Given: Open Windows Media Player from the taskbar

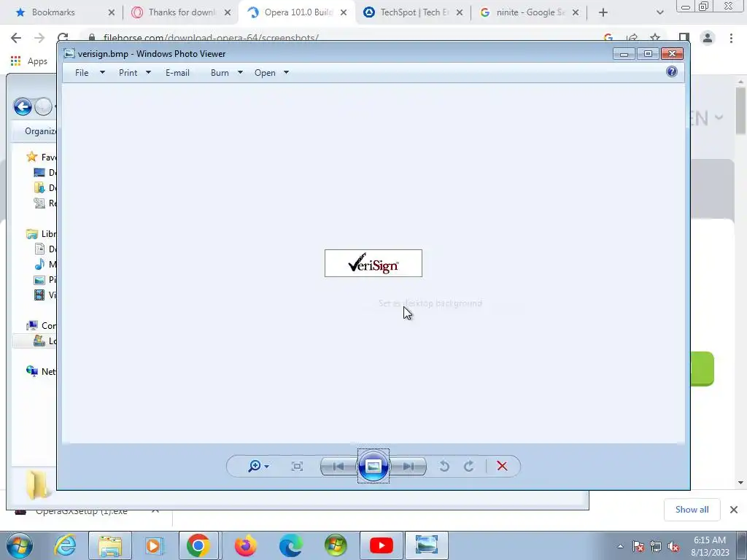Looking at the screenshot, I should click(x=155, y=545).
